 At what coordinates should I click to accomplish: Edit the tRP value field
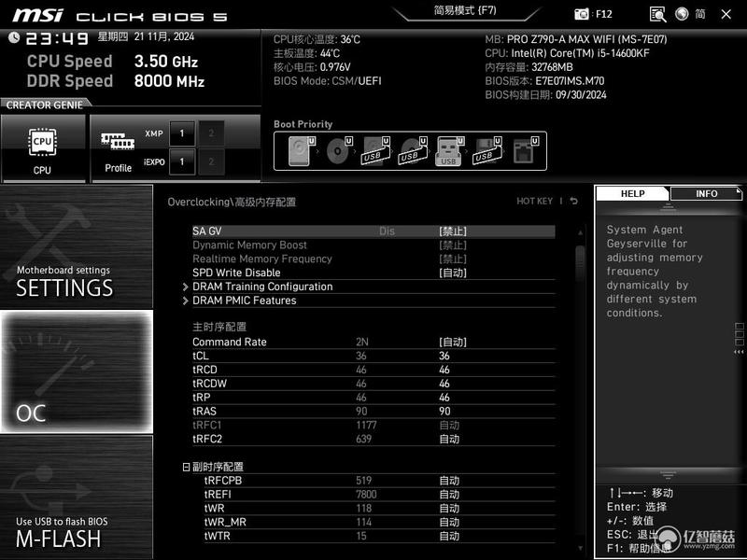click(444, 398)
